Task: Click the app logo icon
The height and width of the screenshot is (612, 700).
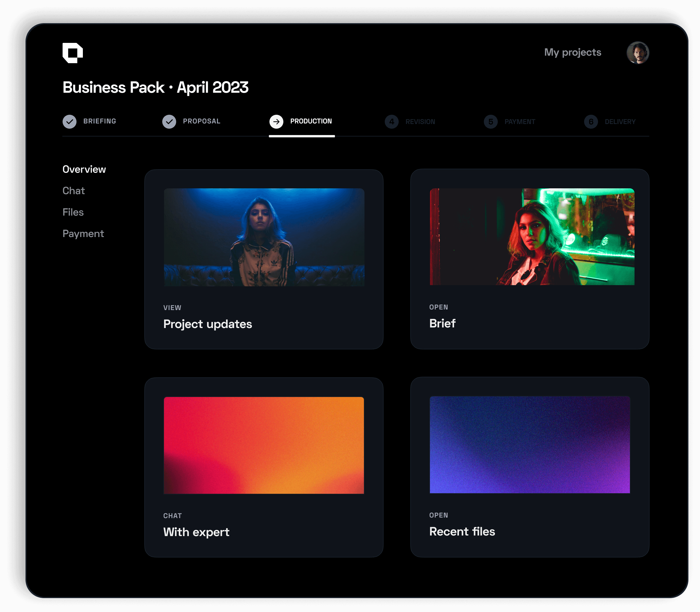Action: tap(72, 53)
